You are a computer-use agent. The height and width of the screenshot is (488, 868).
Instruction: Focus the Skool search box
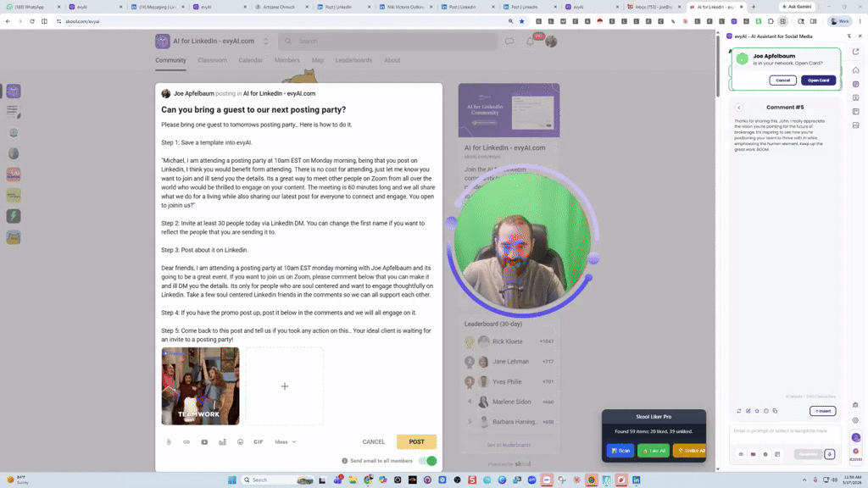pyautogui.click(x=387, y=41)
